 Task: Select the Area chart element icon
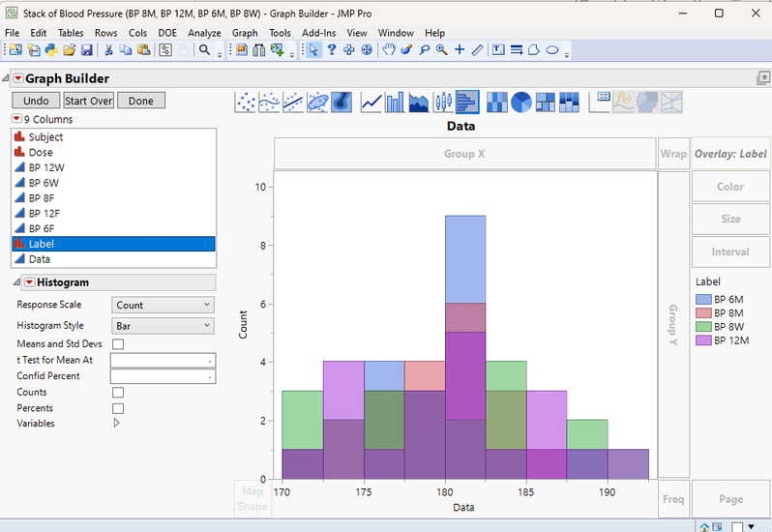419,103
